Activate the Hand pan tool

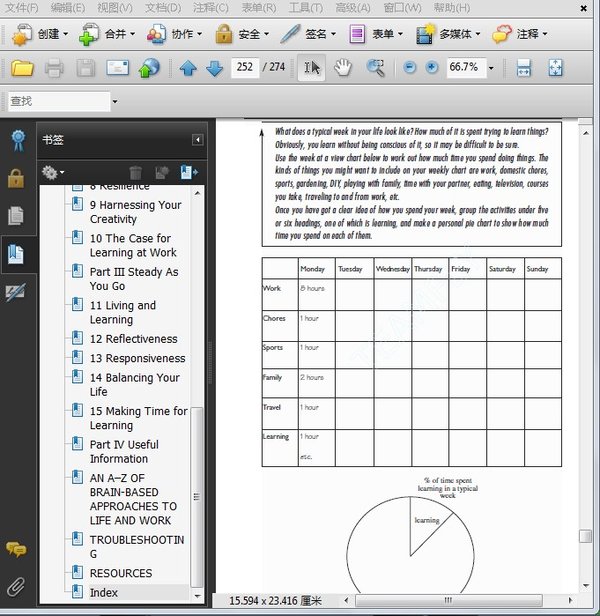tap(343, 68)
